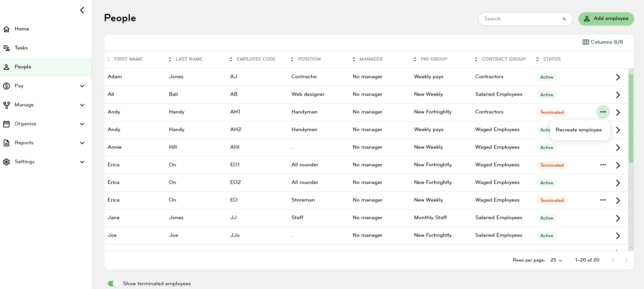Open the Columns 8/8 selector
Screen dimensions: 644x289
tap(602, 42)
